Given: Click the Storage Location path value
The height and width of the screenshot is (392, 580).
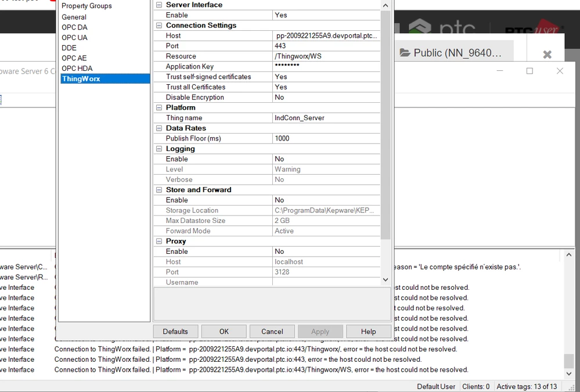Looking at the screenshot, I should (x=326, y=211).
